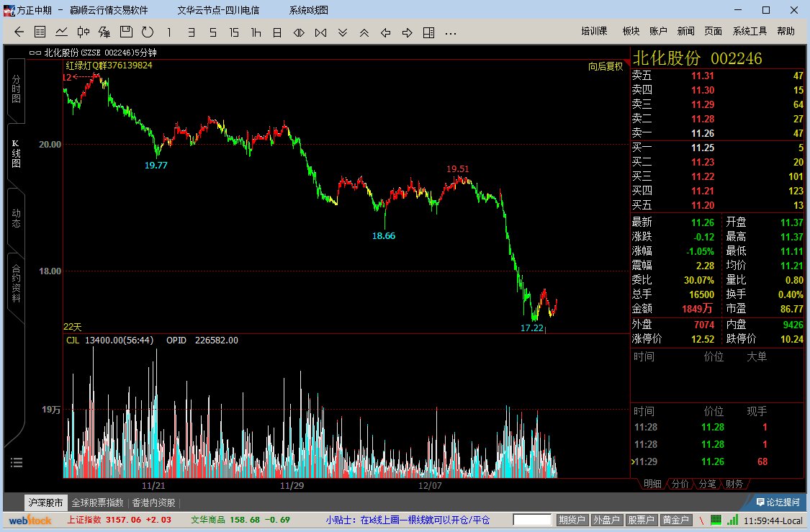Click the split-panel layout icon

[x=429, y=32]
